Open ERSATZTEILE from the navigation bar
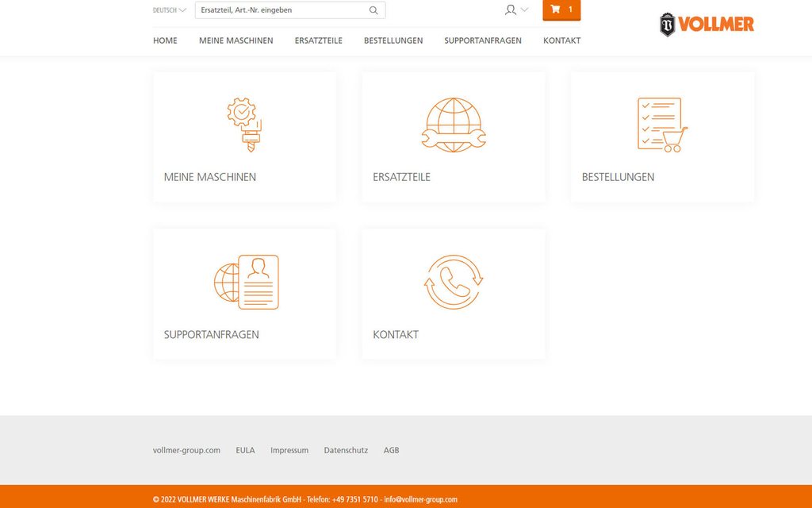This screenshot has height=508, width=812. [318, 40]
